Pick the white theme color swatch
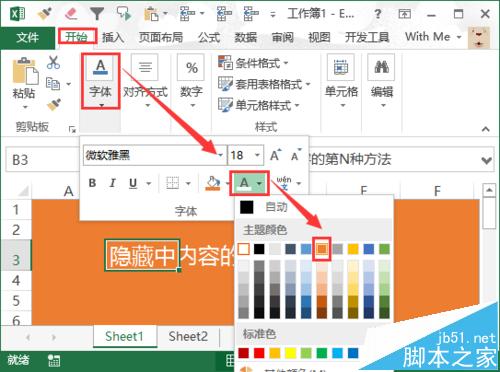500x372 pixels. (244, 249)
